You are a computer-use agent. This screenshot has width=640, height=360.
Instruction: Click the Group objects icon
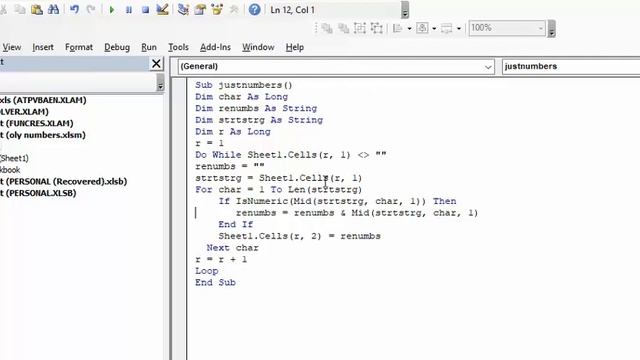pos(360,28)
